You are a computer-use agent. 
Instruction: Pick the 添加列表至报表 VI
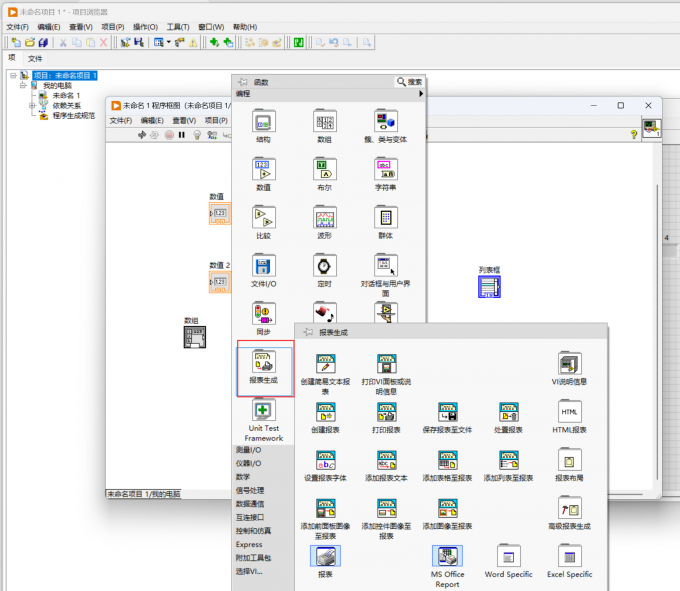[x=509, y=460]
